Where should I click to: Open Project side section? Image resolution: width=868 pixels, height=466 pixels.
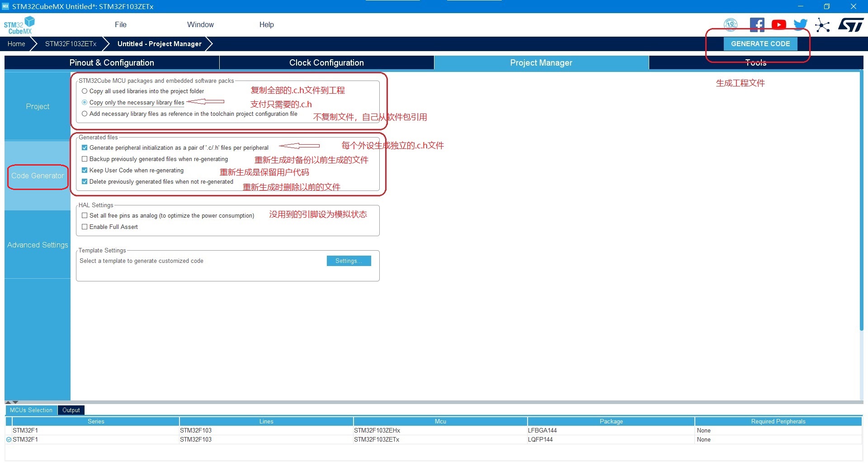point(38,106)
